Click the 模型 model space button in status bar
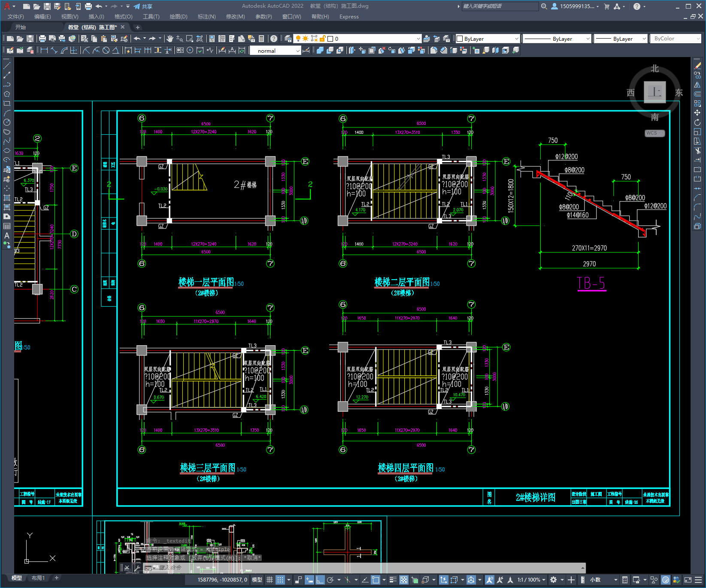The height and width of the screenshot is (588, 706). coord(257,580)
